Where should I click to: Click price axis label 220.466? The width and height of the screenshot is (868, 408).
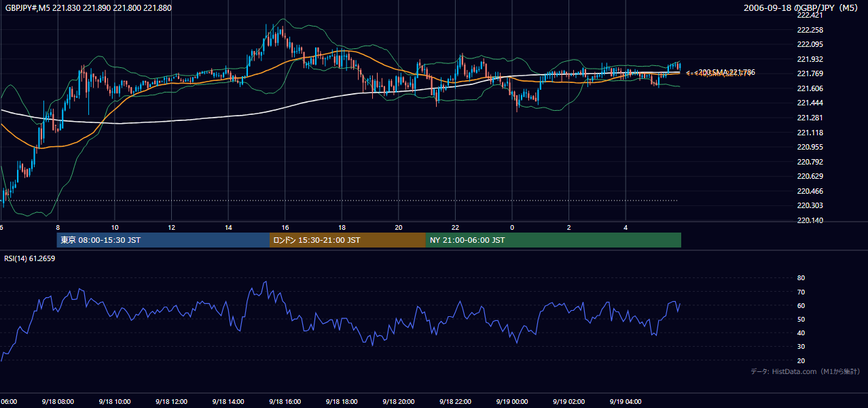[810, 191]
